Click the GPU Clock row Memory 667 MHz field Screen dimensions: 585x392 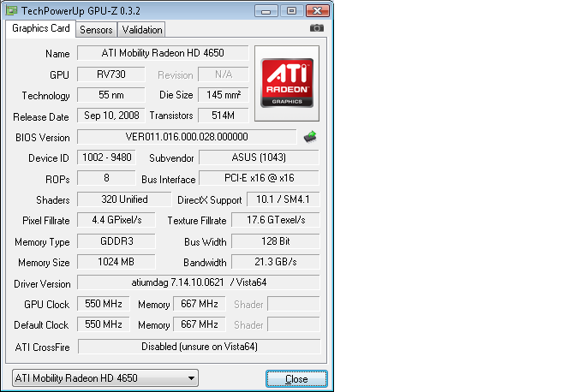coord(200,304)
